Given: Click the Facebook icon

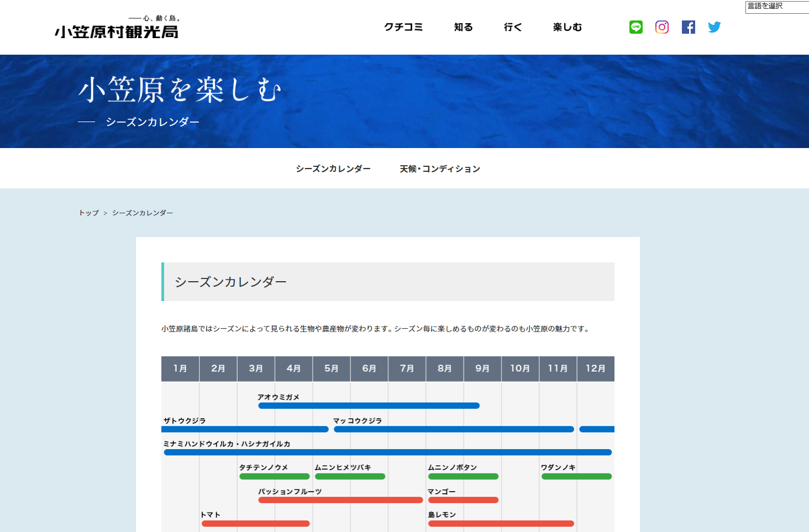Looking at the screenshot, I should [688, 27].
